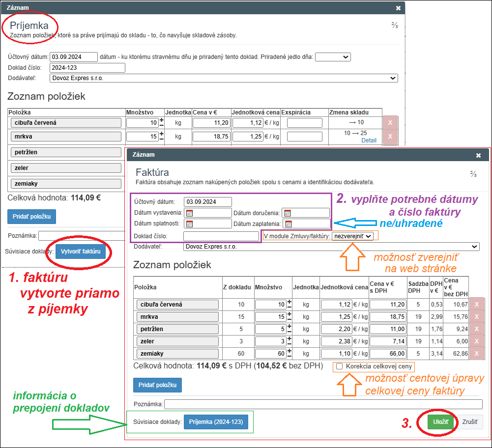The image size is (492, 448).
Task: Click the ⅔ fraction icon in Faktúra
Action: pyautogui.click(x=473, y=174)
